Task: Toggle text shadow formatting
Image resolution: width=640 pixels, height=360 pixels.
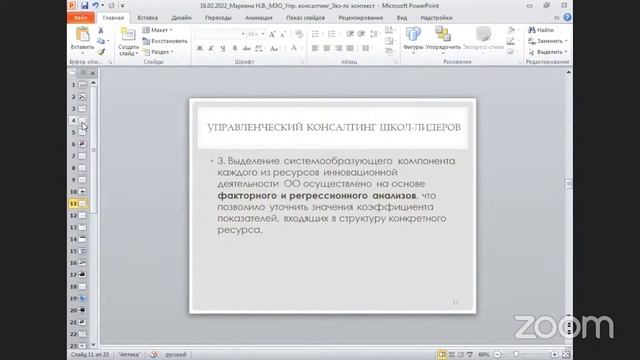Action: click(x=235, y=48)
